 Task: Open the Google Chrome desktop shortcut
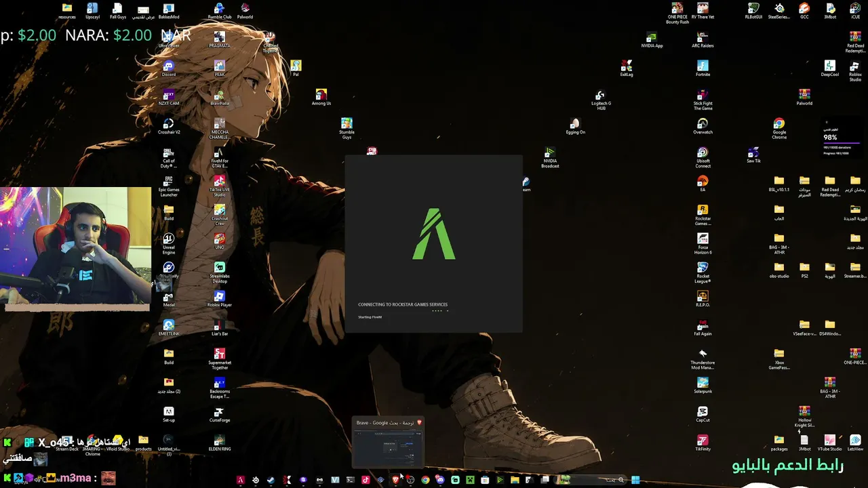pos(779,128)
